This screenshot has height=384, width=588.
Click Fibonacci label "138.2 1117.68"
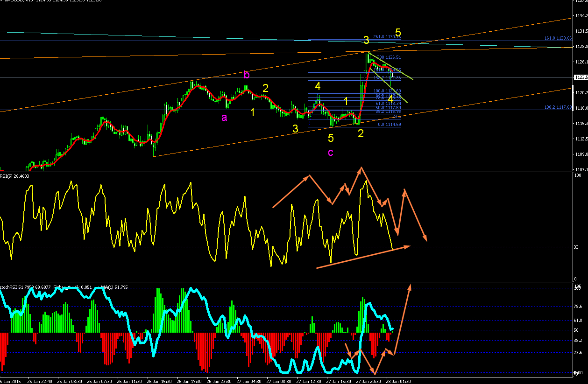(x=558, y=107)
